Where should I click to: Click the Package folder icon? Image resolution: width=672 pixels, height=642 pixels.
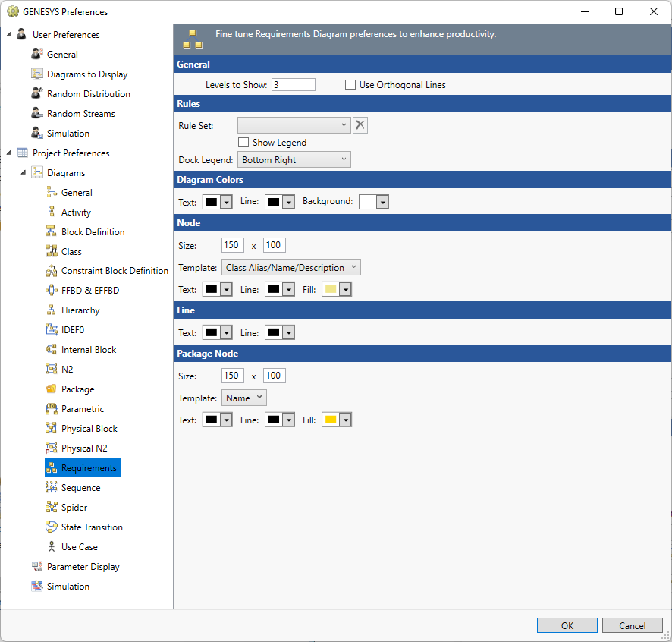52,389
